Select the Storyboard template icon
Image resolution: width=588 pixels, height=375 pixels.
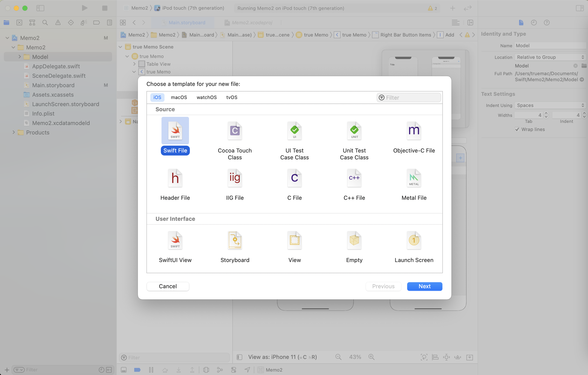(235, 240)
